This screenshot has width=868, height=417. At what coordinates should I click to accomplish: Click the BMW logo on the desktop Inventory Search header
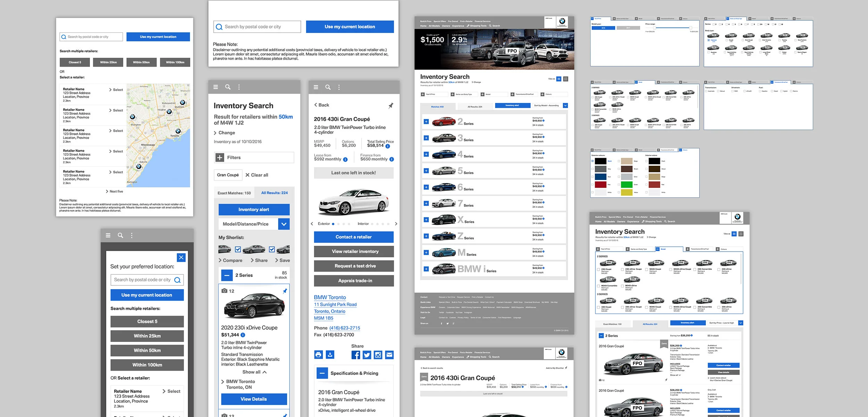tap(562, 22)
